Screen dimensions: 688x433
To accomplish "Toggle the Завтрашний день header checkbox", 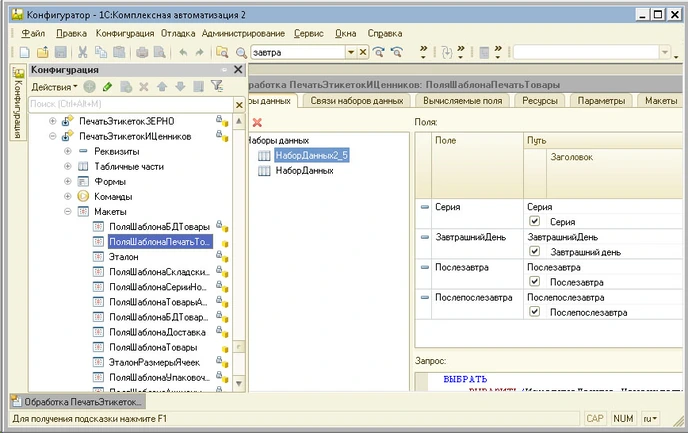I will click(534, 251).
